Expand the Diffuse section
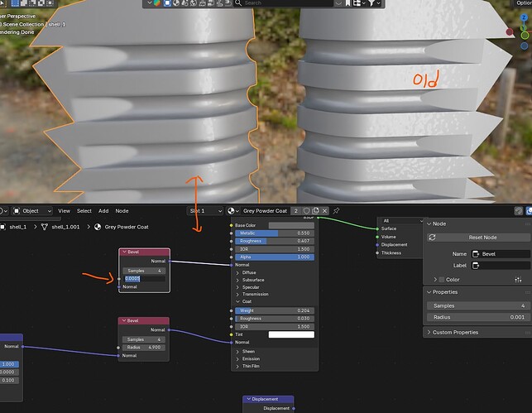 (237, 272)
